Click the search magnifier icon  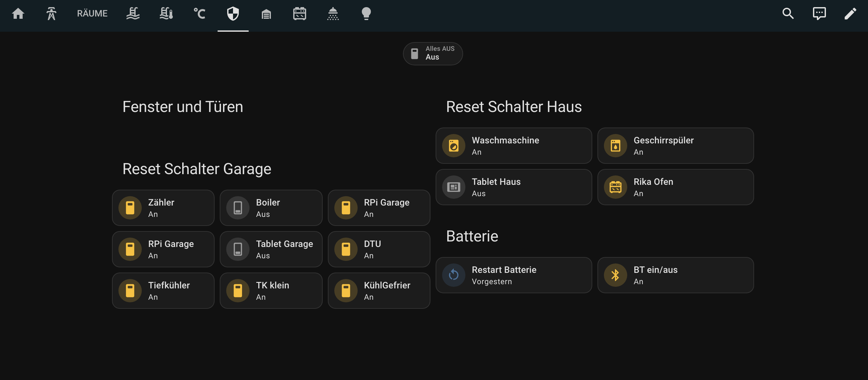pyautogui.click(x=788, y=14)
